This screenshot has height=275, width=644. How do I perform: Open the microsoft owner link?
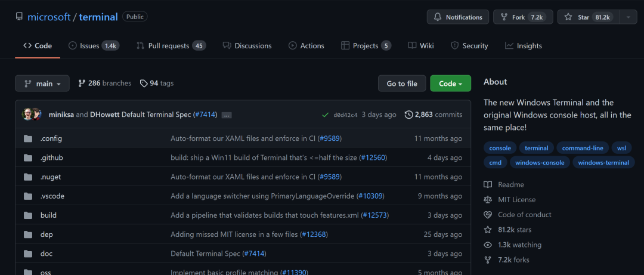49,17
